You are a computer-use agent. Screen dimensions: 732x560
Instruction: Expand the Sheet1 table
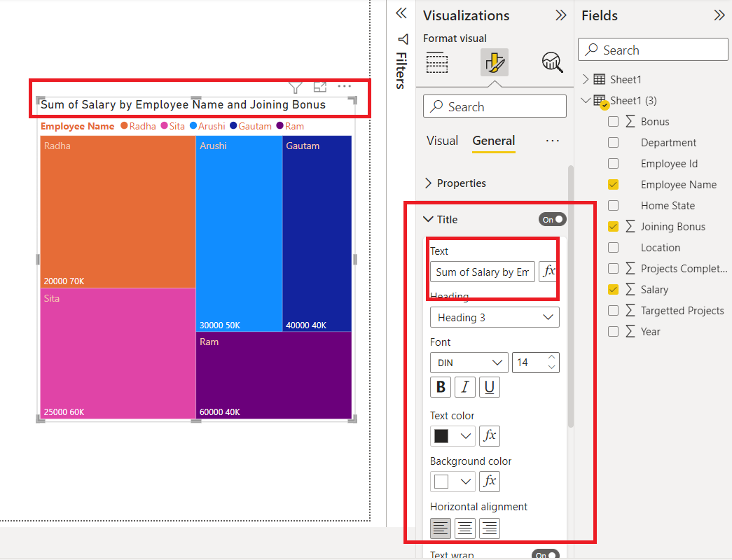tap(586, 79)
